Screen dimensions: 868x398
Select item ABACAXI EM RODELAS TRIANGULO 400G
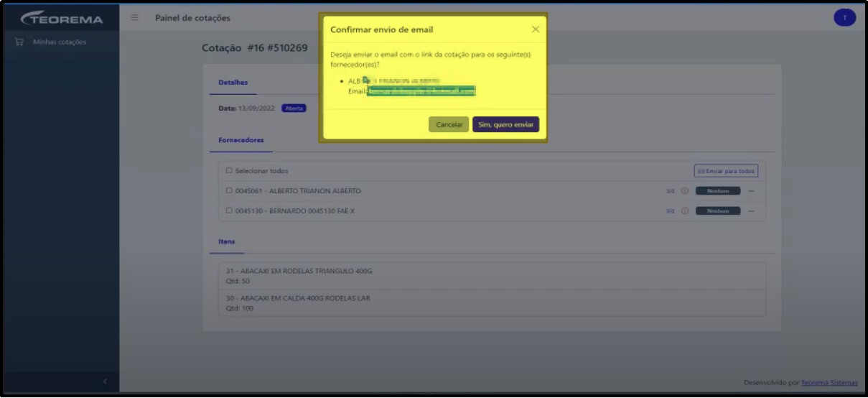492,276
